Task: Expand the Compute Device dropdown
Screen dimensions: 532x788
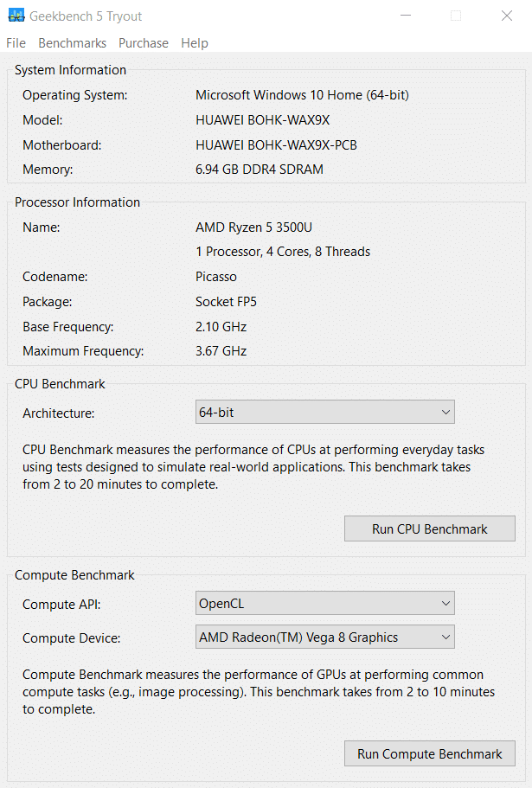Action: point(325,637)
